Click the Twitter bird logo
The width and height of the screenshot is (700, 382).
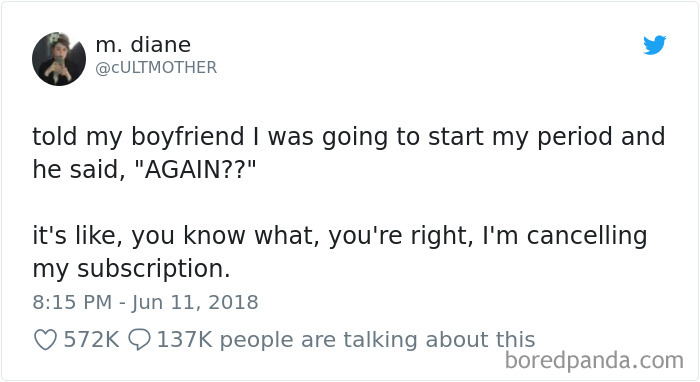pyautogui.click(x=654, y=45)
